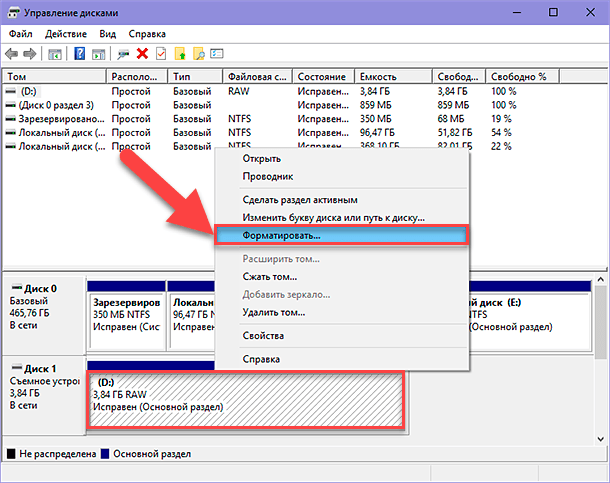Click the Back arrow toolbar icon
This screenshot has height=483, width=610.
click(x=12, y=54)
